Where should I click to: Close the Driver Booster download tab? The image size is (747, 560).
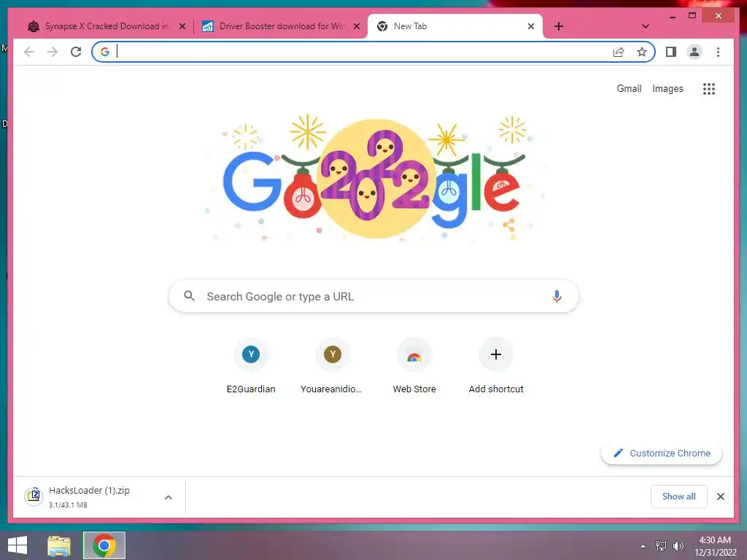[356, 26]
